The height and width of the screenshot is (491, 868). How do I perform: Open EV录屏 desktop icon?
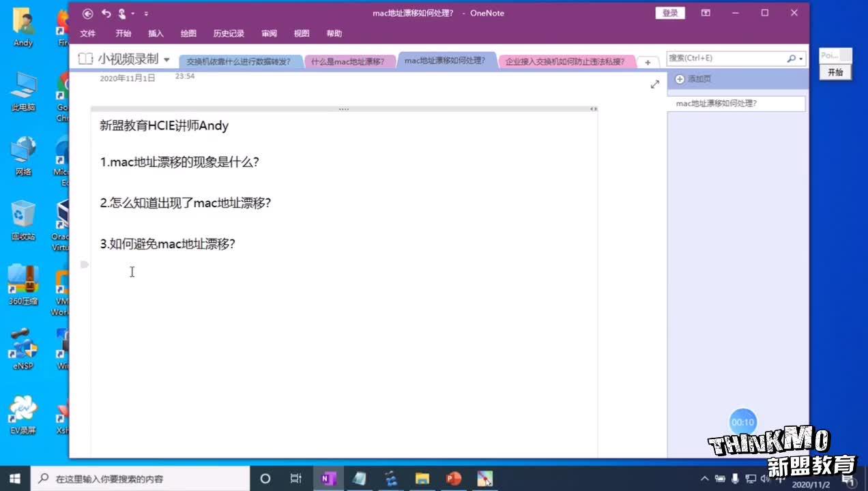click(x=23, y=415)
